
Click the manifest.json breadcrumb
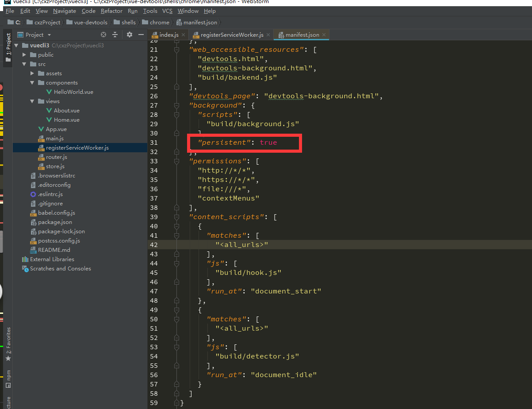[x=197, y=22]
